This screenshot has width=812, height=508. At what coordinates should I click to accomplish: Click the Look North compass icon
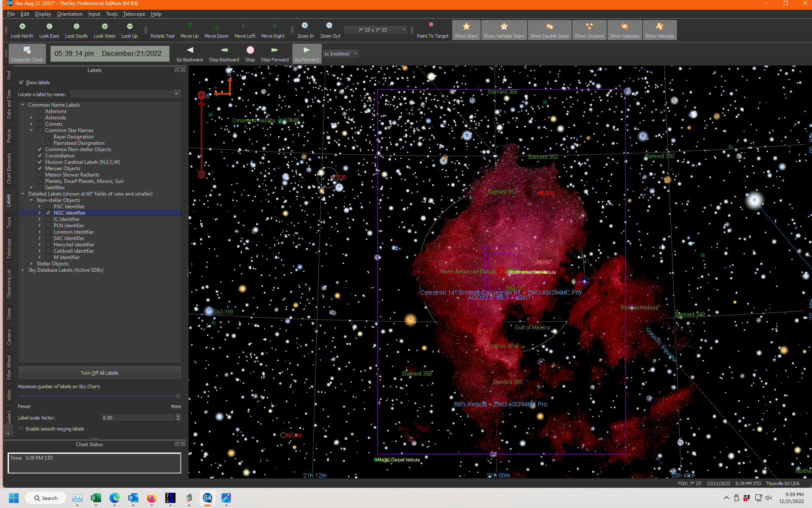point(22,27)
